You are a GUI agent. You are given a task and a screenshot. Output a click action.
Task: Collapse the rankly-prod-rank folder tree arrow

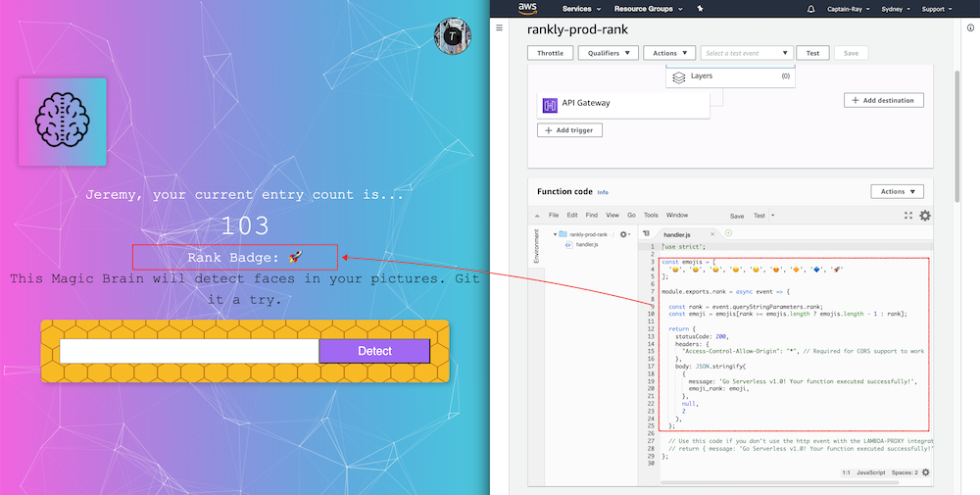point(555,234)
